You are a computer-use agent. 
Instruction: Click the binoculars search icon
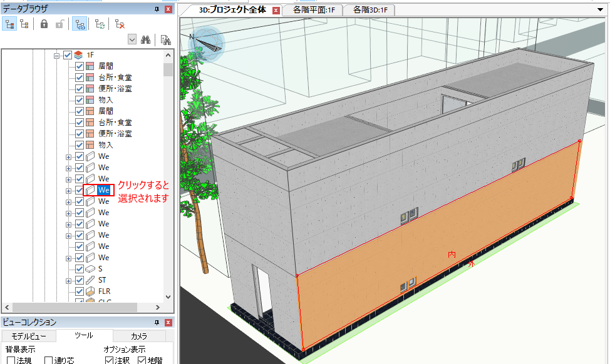(146, 39)
